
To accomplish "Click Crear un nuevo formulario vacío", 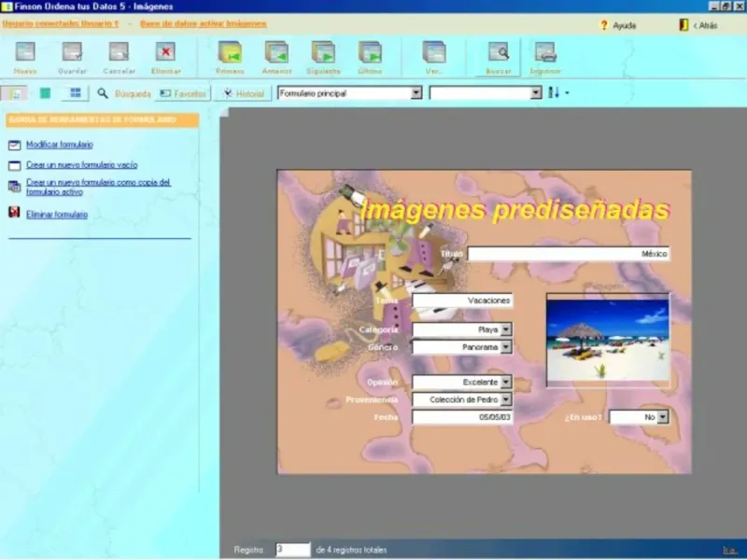I will tap(82, 165).
